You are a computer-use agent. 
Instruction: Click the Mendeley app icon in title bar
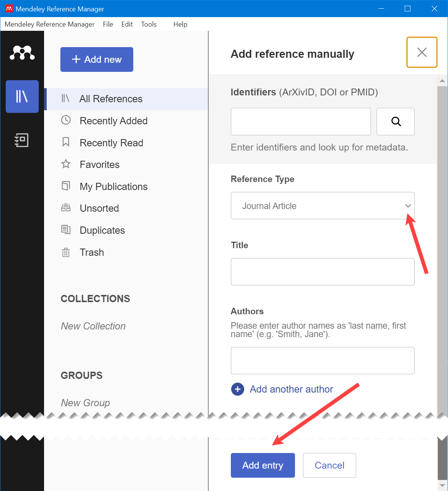(9, 8)
